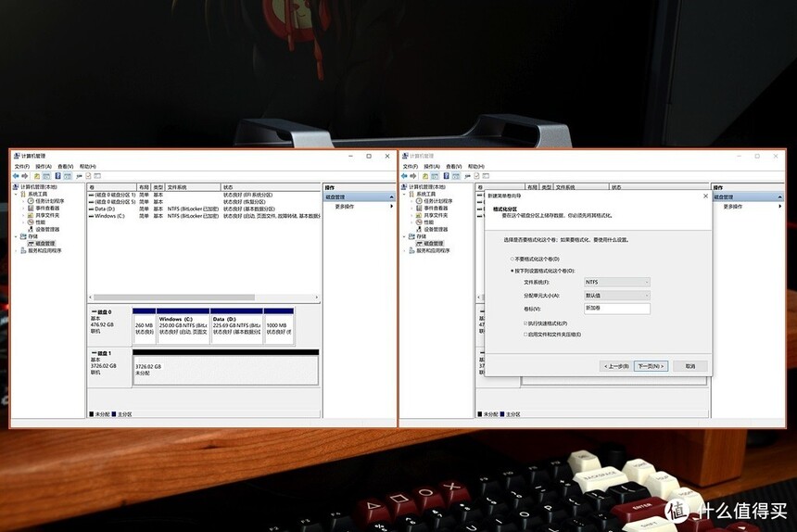Expand 更多操作 arrow in right window actions pane
Viewport: 797px width, 532px height.
779,207
